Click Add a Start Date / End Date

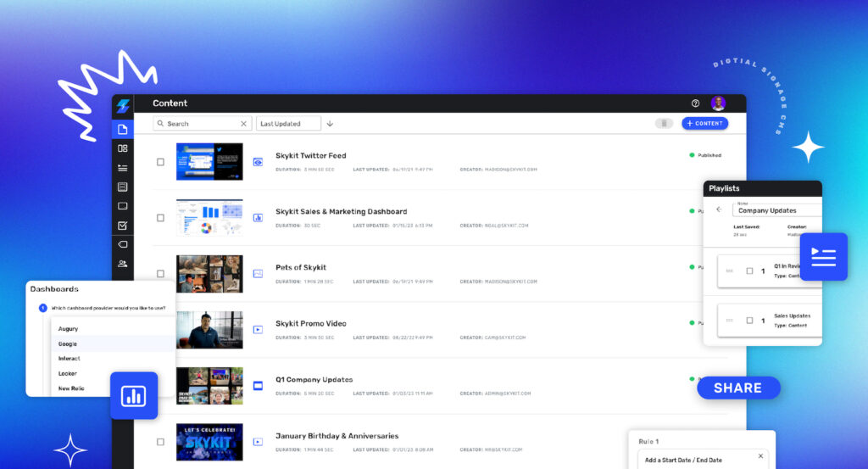683,461
